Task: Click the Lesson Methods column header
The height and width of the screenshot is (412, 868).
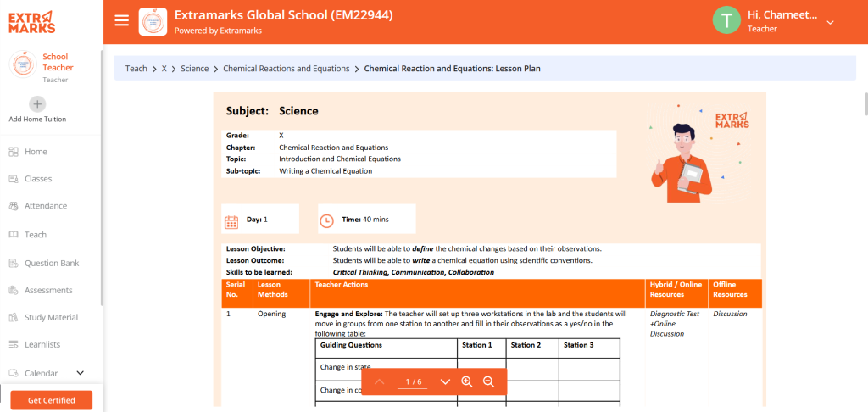Action: click(x=273, y=290)
